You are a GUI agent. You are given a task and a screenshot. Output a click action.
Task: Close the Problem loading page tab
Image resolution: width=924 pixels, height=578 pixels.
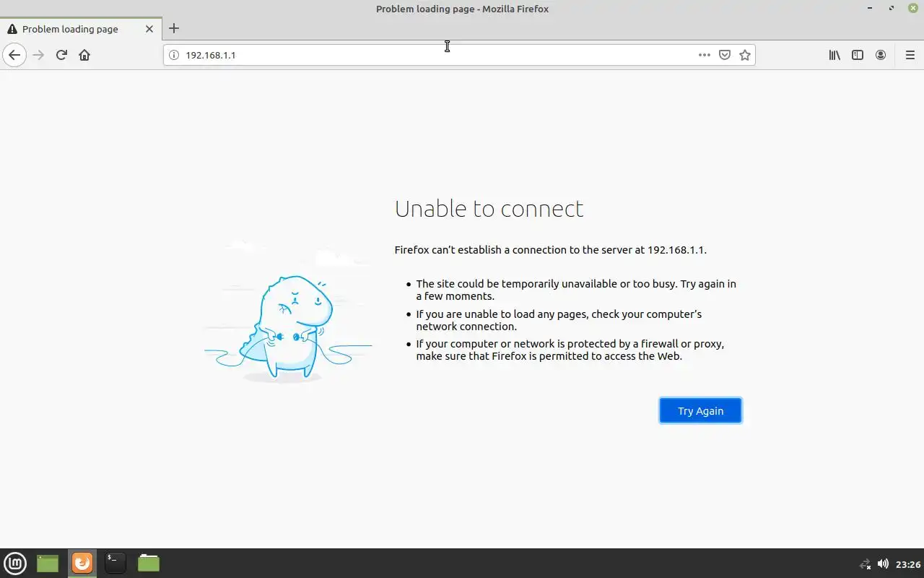[149, 29]
